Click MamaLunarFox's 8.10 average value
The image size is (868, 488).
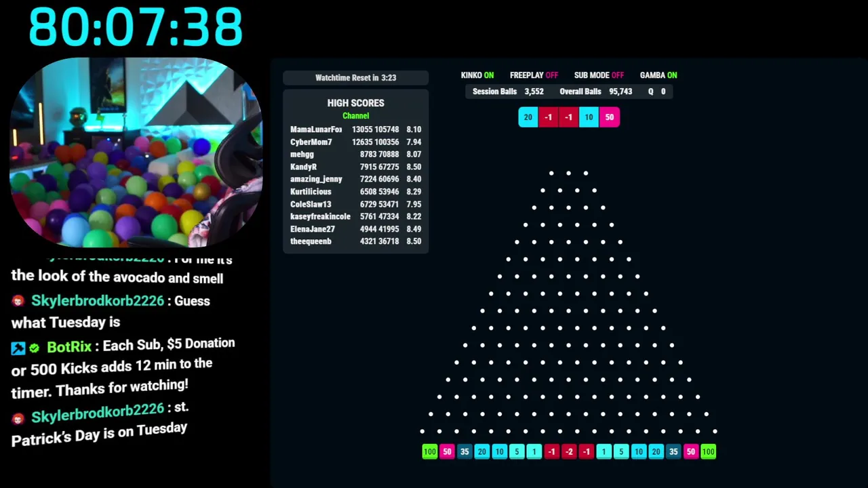coord(414,129)
